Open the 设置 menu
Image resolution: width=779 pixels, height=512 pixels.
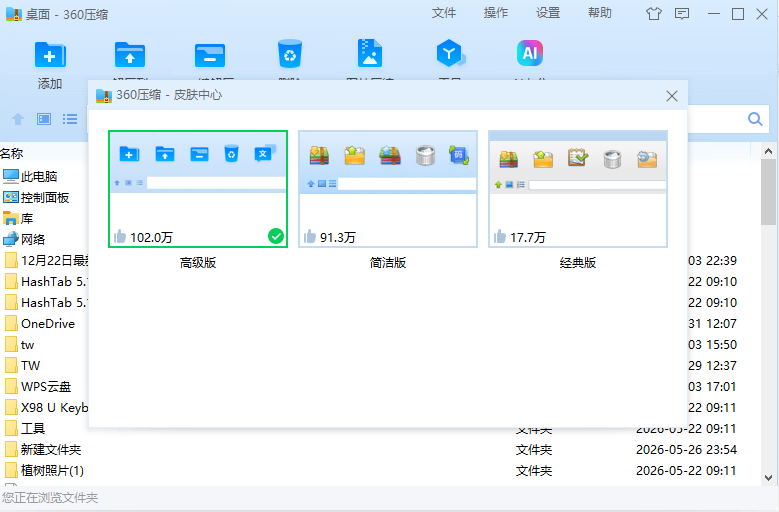[548, 13]
